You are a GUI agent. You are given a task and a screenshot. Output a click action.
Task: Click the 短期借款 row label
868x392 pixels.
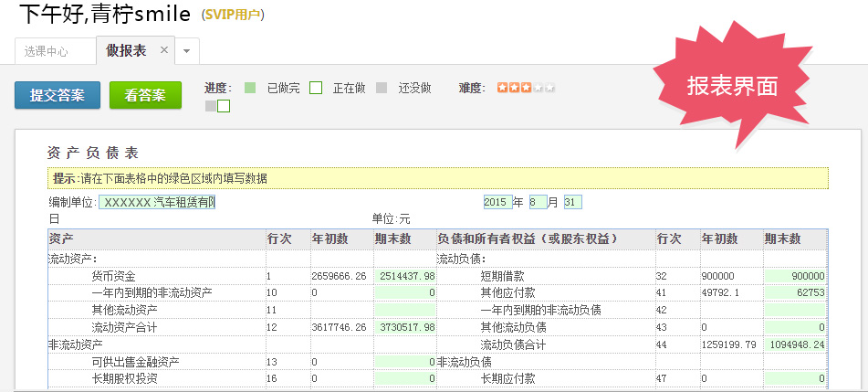tap(502, 276)
